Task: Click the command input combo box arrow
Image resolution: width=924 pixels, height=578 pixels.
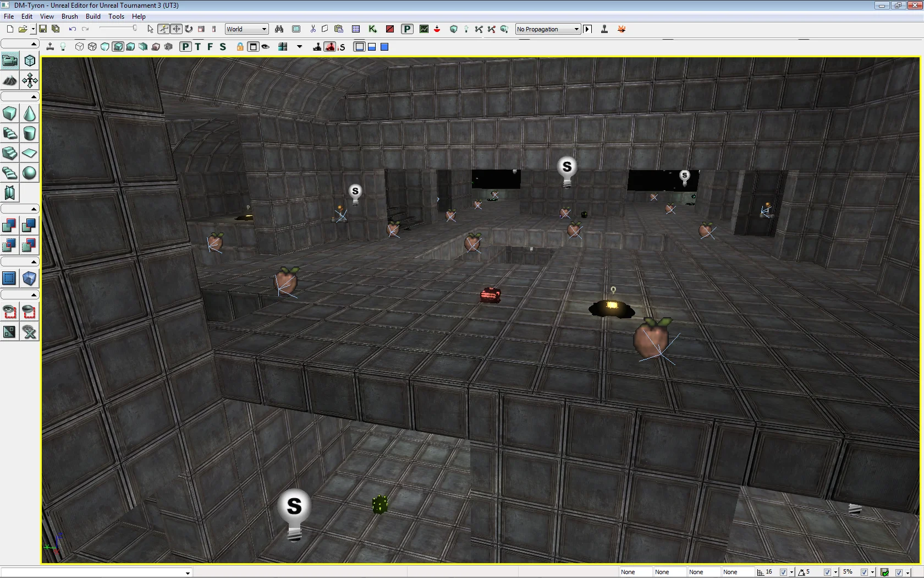Action: pyautogui.click(x=188, y=573)
